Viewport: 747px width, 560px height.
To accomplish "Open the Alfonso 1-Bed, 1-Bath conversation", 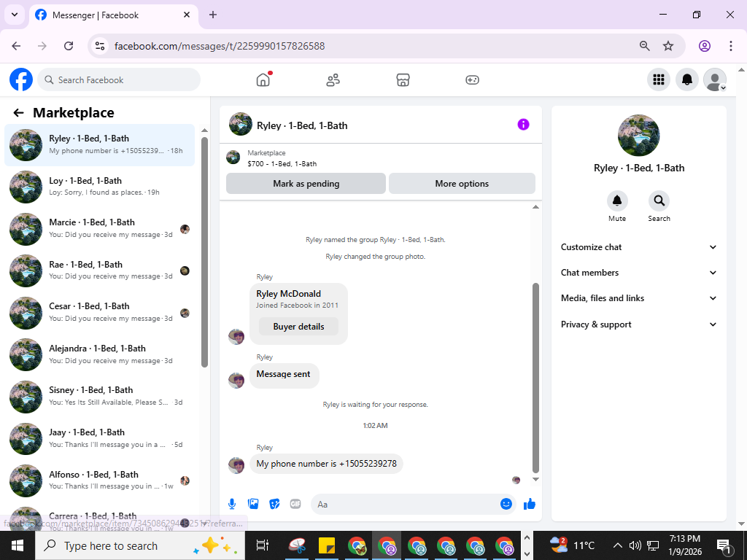I will click(99, 480).
